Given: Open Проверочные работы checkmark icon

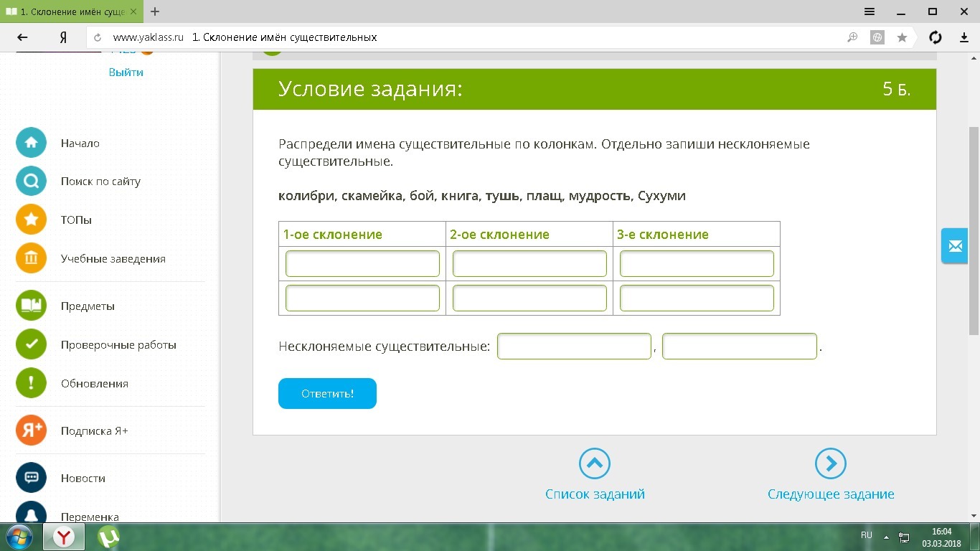Looking at the screenshot, I should (x=31, y=345).
